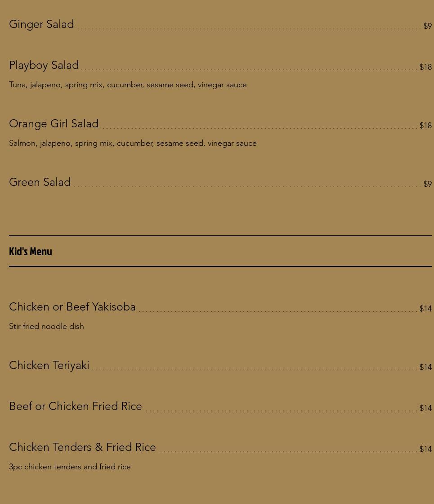Select the Ginger Salad menu item
The height and width of the screenshot is (504, 434).
tap(41, 24)
